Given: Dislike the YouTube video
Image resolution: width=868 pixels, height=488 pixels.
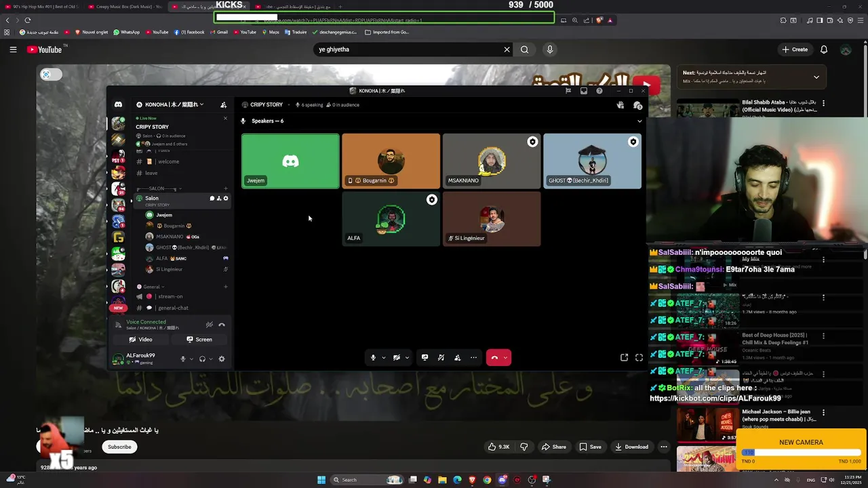Looking at the screenshot, I should (x=524, y=447).
